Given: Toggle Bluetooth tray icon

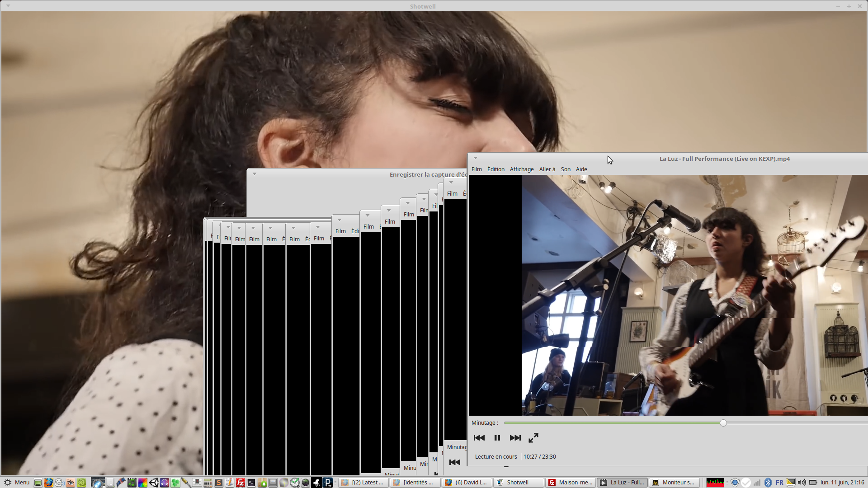Looking at the screenshot, I should (x=768, y=483).
